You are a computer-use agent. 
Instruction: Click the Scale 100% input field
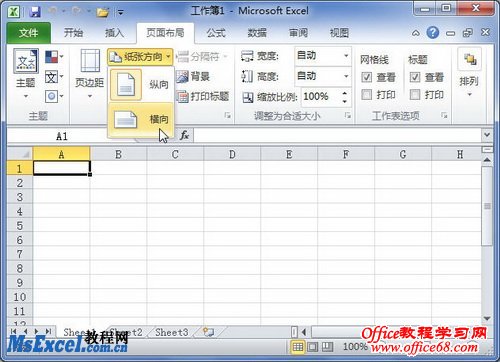321,97
